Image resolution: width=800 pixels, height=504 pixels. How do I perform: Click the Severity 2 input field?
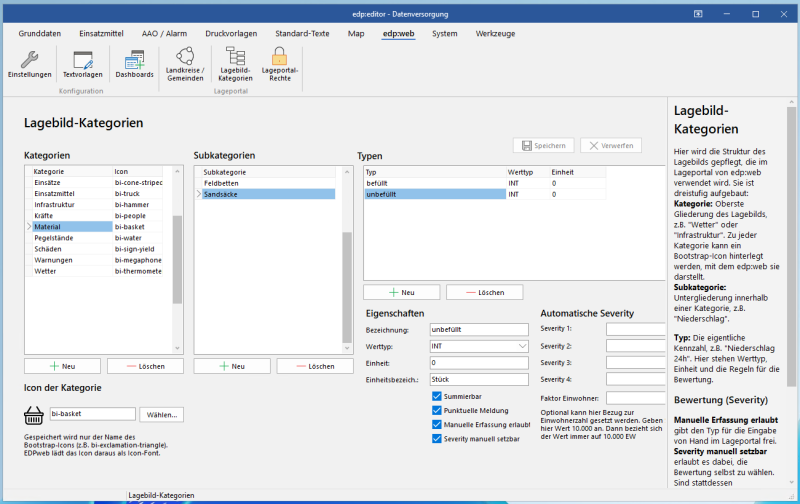(x=636, y=346)
